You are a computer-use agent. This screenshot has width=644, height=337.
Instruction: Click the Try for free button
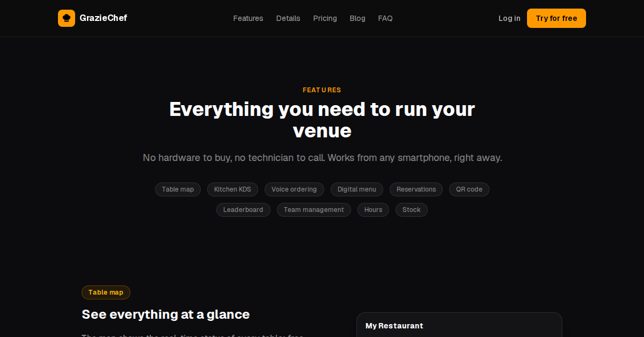pos(557,18)
